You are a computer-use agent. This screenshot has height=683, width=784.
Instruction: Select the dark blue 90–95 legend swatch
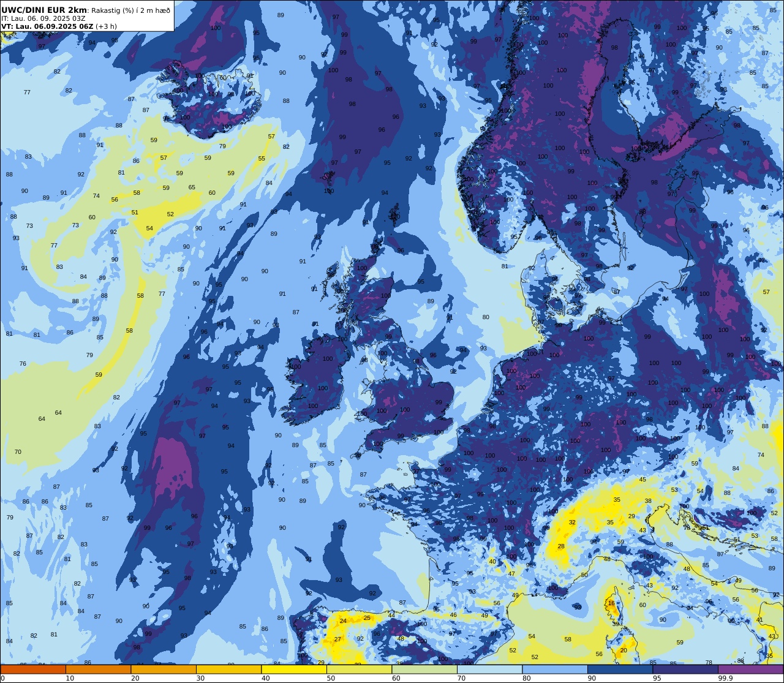pos(620,670)
